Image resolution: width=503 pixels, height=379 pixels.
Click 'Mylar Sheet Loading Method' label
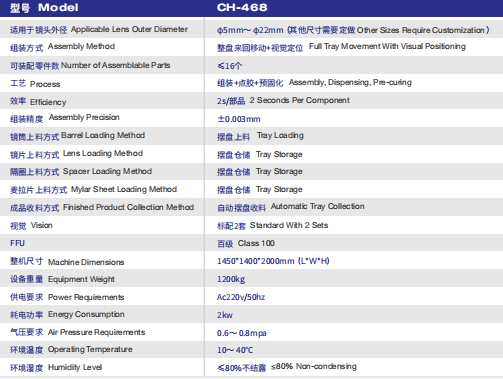pos(124,189)
